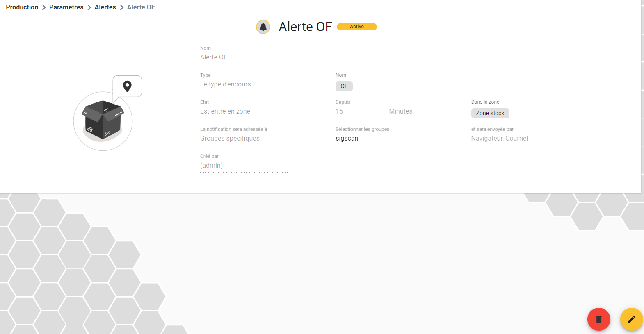
Task: Open Production in the breadcrumb
Action: coord(22,7)
